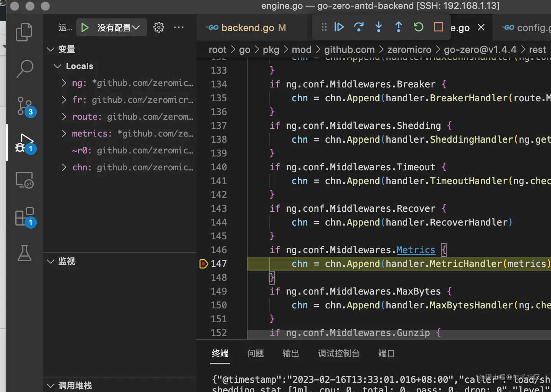Open the Remote Explorer view
This screenshot has width=551, height=392.
[25, 180]
